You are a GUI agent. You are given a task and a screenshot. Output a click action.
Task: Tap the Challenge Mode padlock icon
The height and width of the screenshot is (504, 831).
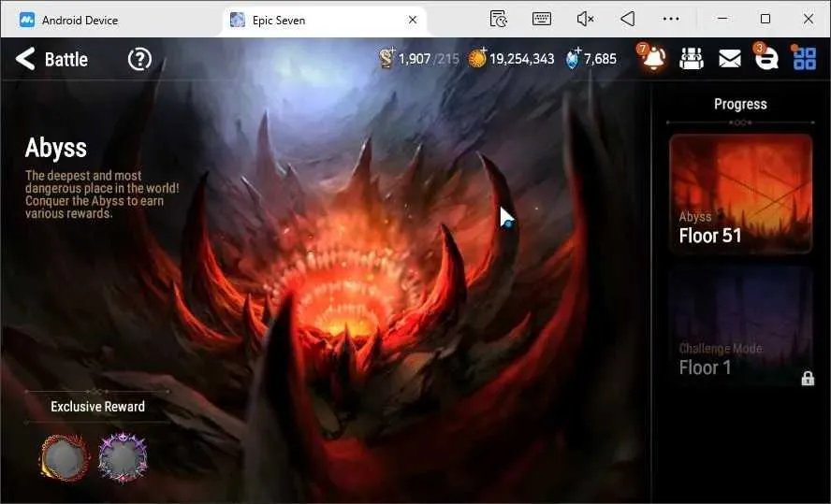[x=808, y=378]
